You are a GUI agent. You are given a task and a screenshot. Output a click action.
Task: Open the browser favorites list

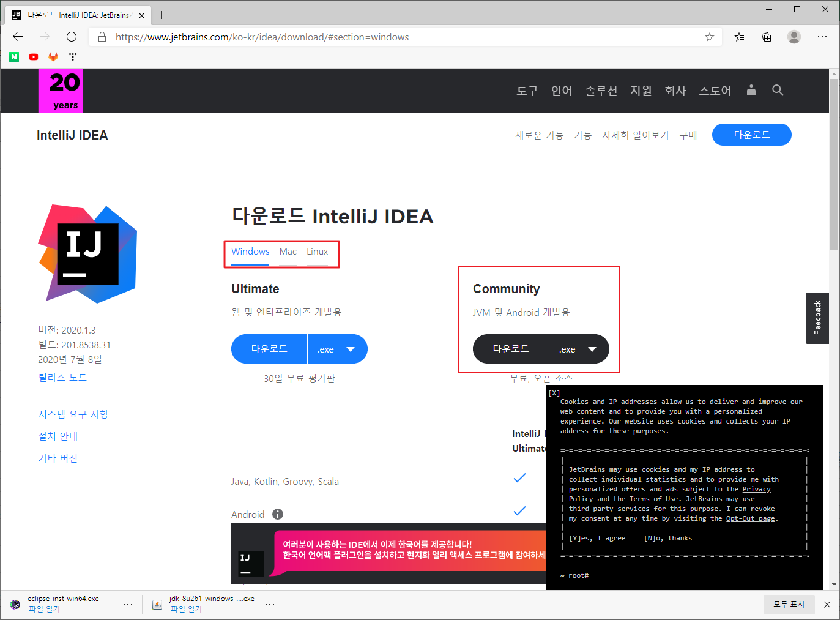(740, 37)
